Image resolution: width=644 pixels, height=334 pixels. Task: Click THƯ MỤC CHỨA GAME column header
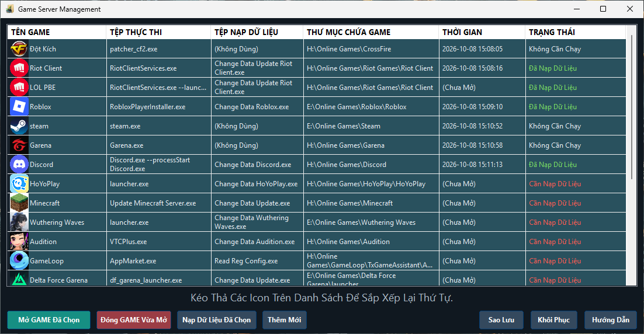pyautogui.click(x=371, y=32)
